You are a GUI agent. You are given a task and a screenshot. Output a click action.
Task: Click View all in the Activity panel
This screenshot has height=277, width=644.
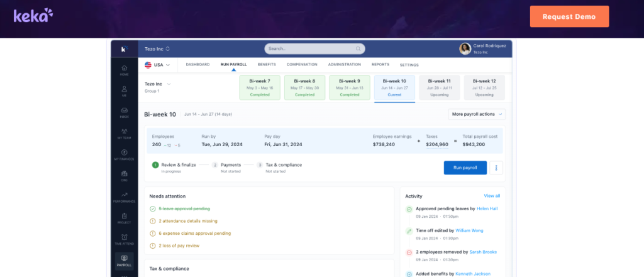pyautogui.click(x=492, y=196)
